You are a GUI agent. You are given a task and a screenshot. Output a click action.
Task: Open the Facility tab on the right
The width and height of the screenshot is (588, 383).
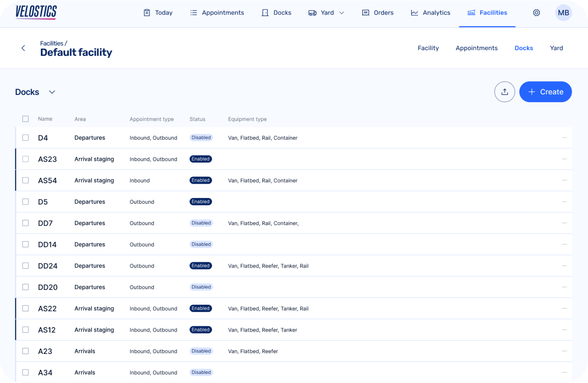point(428,48)
